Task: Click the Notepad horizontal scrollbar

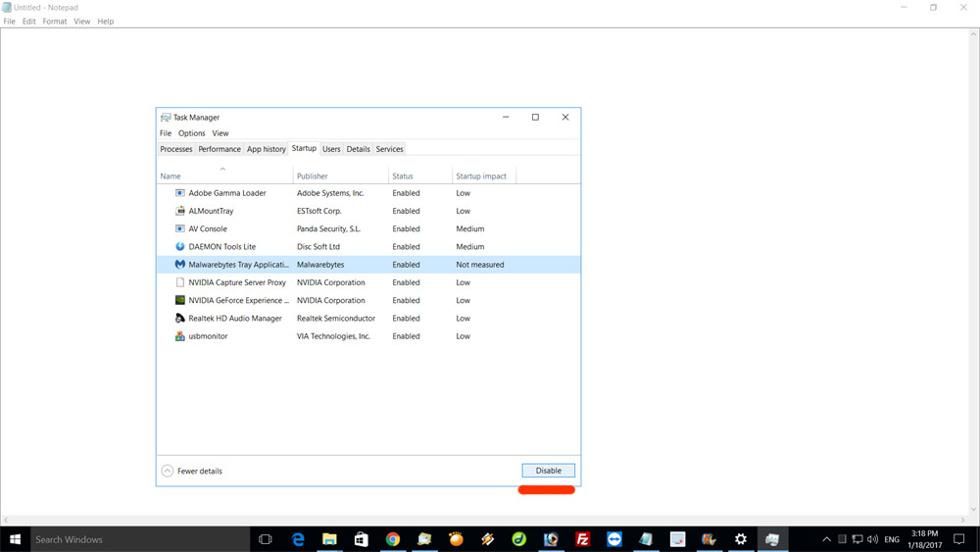Action: pyautogui.click(x=484, y=520)
